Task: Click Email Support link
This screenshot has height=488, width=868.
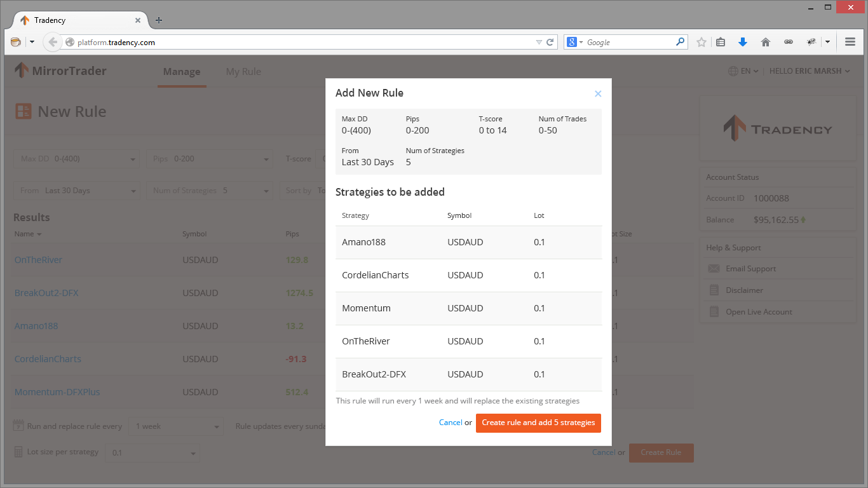Action: coord(750,269)
